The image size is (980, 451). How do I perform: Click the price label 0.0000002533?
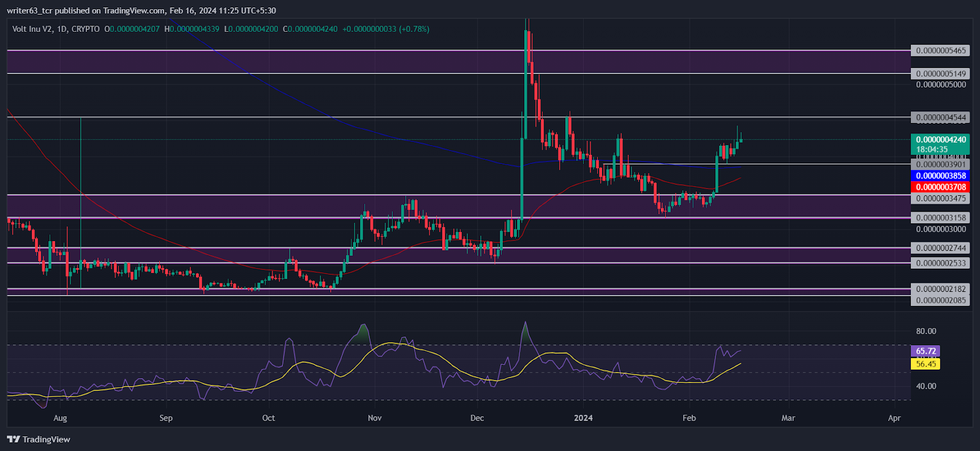[940, 264]
